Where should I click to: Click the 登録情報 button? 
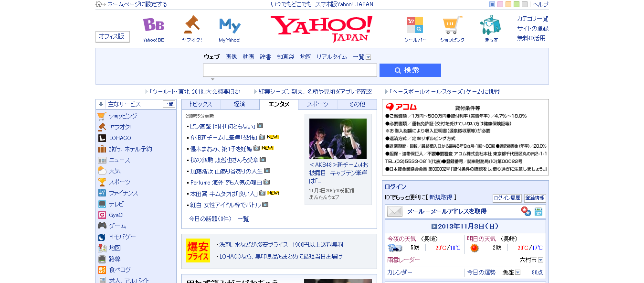point(535,198)
